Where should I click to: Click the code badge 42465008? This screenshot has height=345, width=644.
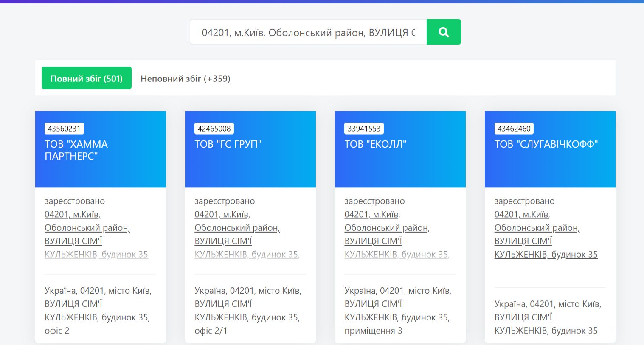tap(214, 129)
